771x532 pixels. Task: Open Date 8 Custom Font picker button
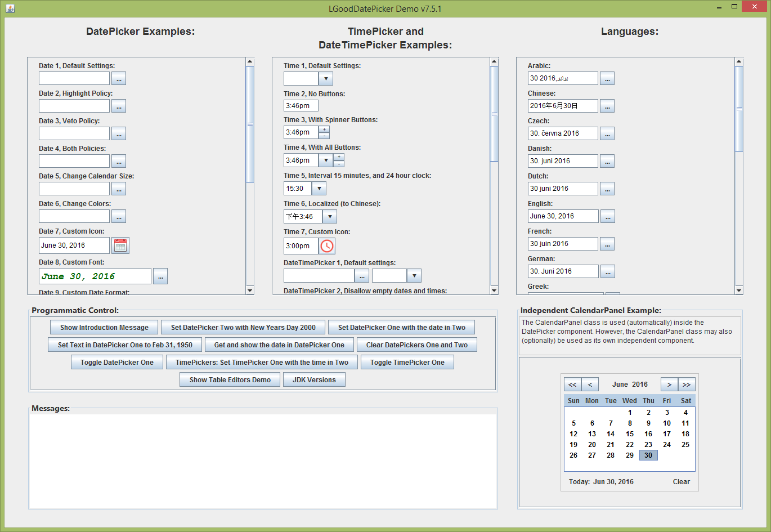coord(160,276)
